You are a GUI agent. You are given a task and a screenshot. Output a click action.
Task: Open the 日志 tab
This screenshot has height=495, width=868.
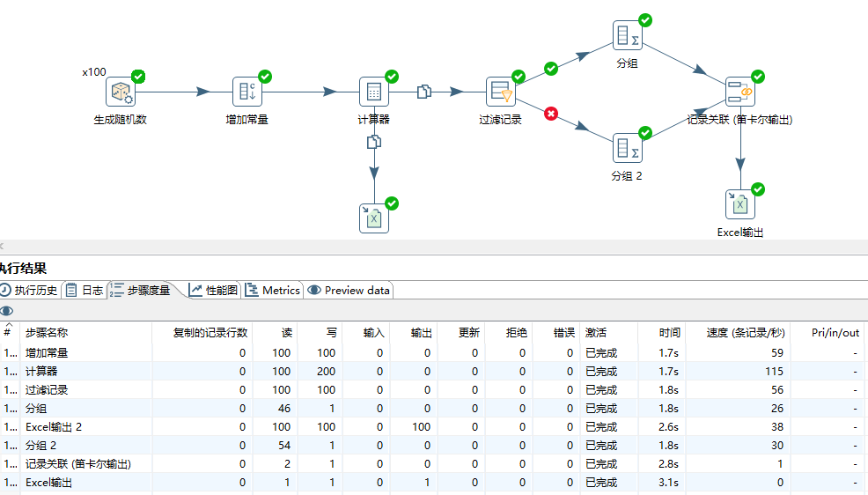(85, 290)
